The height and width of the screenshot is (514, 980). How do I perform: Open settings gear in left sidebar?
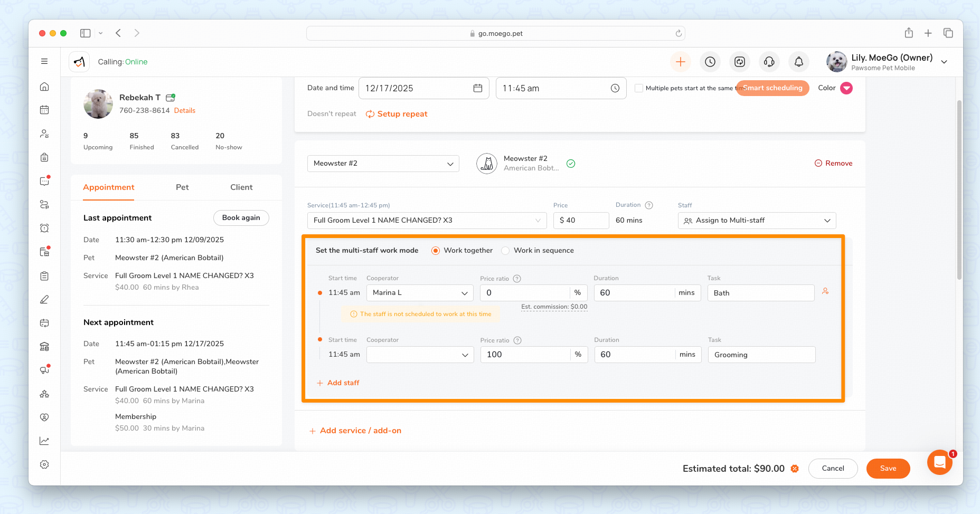(44, 464)
